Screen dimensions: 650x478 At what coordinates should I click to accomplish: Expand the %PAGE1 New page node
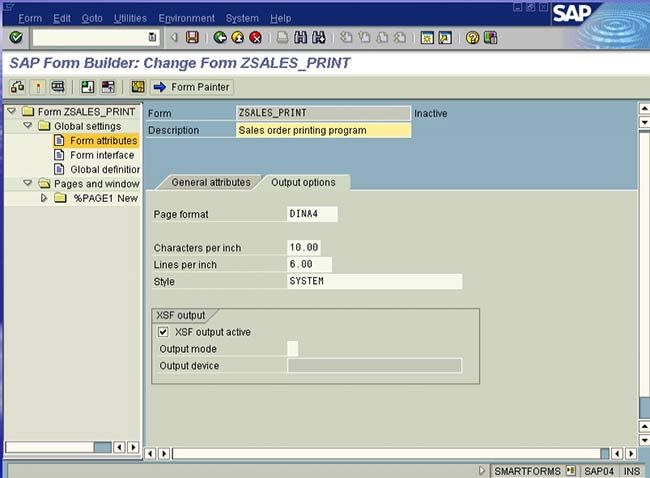tap(44, 198)
